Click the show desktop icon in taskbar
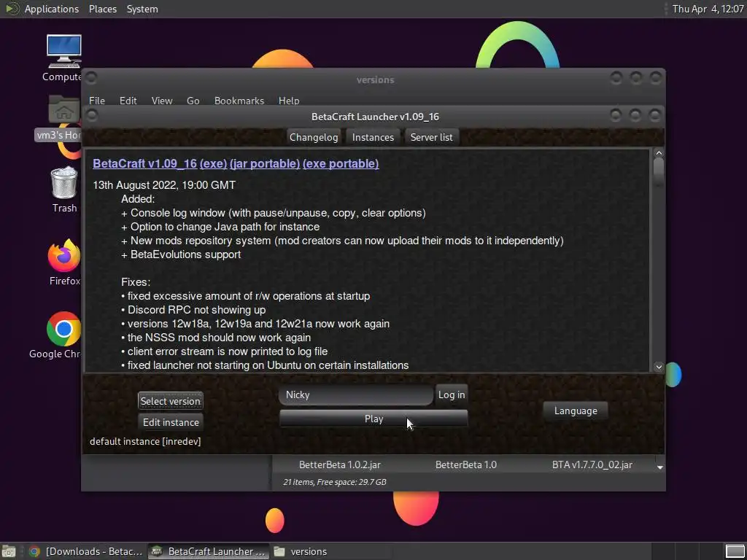 (x=9, y=551)
